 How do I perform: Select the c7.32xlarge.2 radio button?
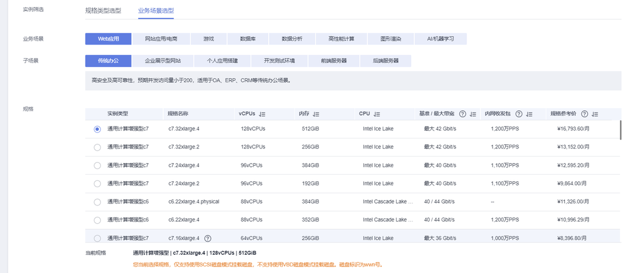(x=97, y=147)
